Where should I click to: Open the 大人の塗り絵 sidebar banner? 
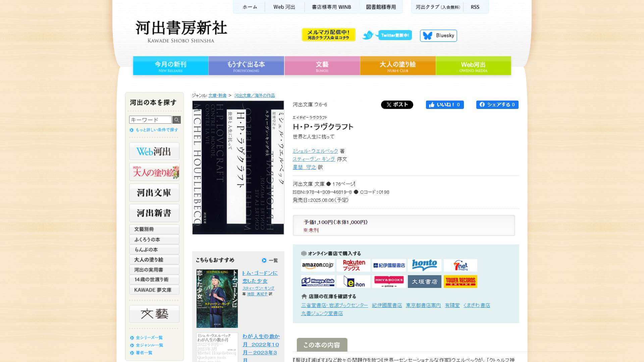click(x=154, y=172)
